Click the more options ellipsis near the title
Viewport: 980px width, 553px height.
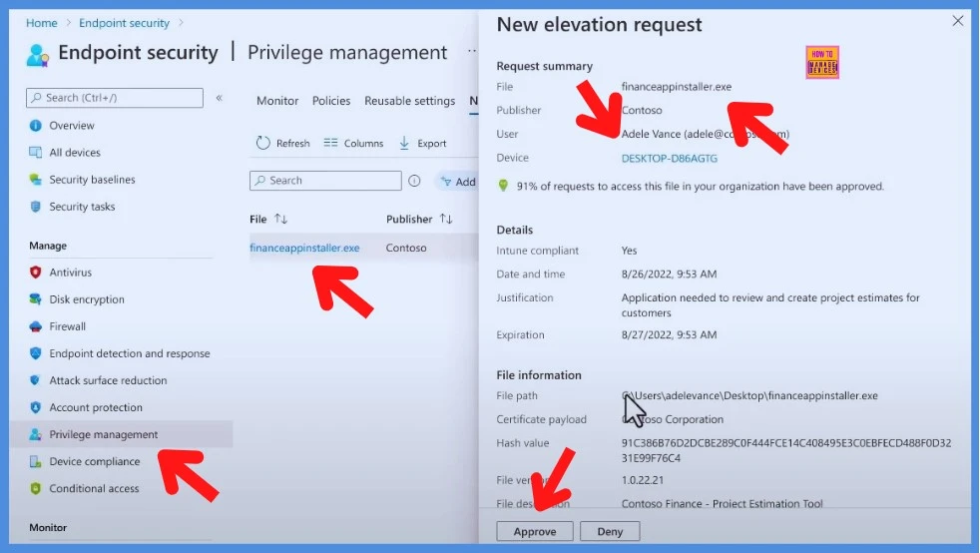pos(472,51)
